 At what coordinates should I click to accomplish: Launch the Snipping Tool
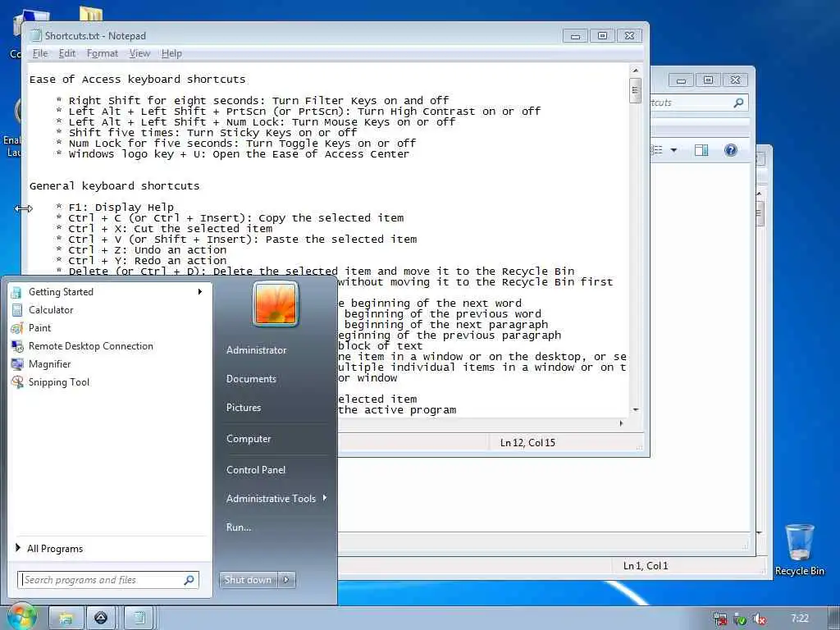[59, 382]
